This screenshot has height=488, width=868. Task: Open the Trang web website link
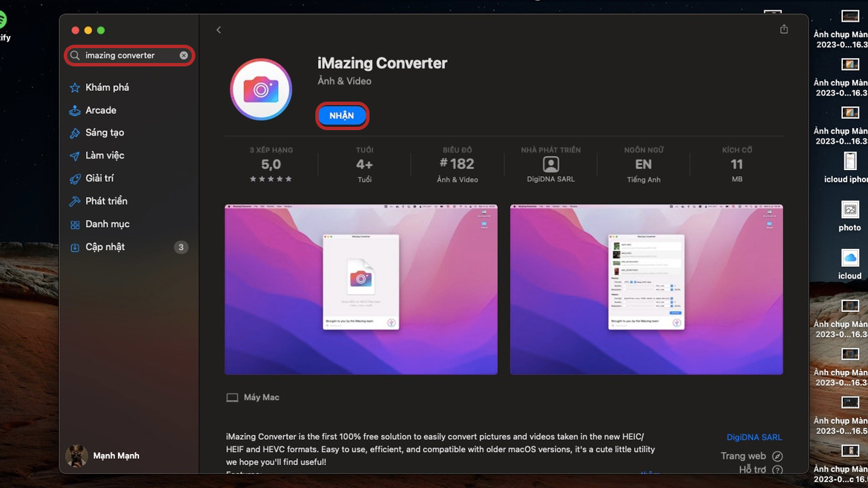click(743, 456)
